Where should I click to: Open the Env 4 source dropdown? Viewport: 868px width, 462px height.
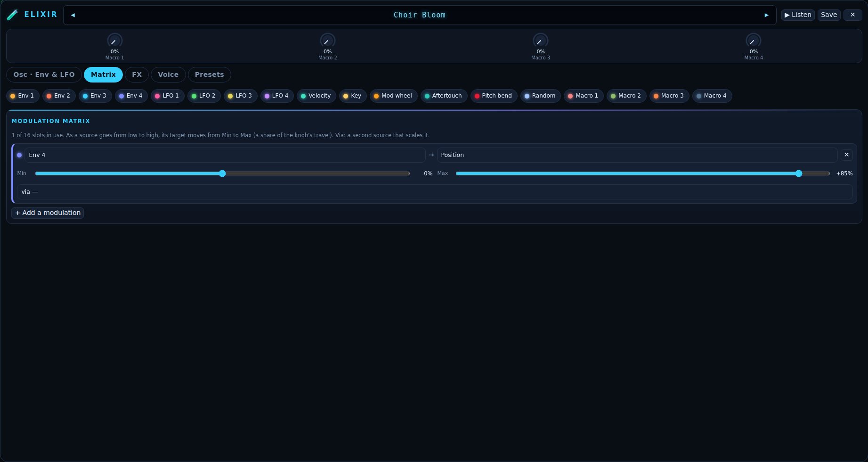click(225, 155)
